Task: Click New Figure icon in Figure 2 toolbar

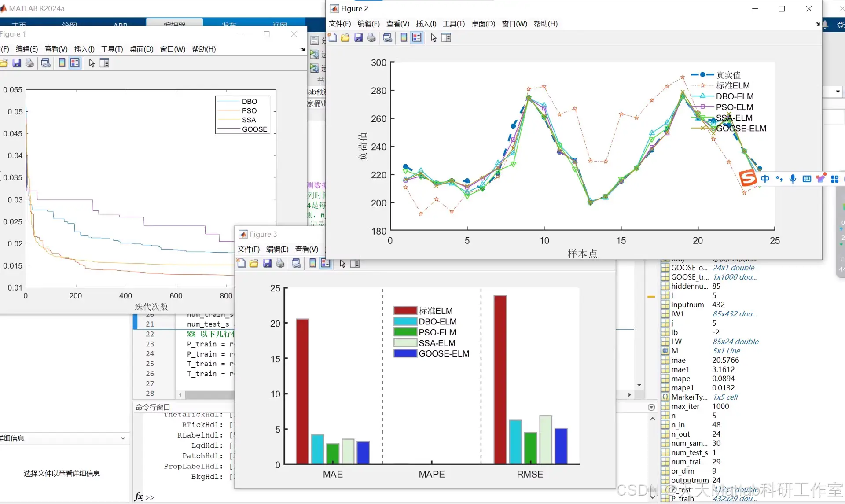Action: 332,38
